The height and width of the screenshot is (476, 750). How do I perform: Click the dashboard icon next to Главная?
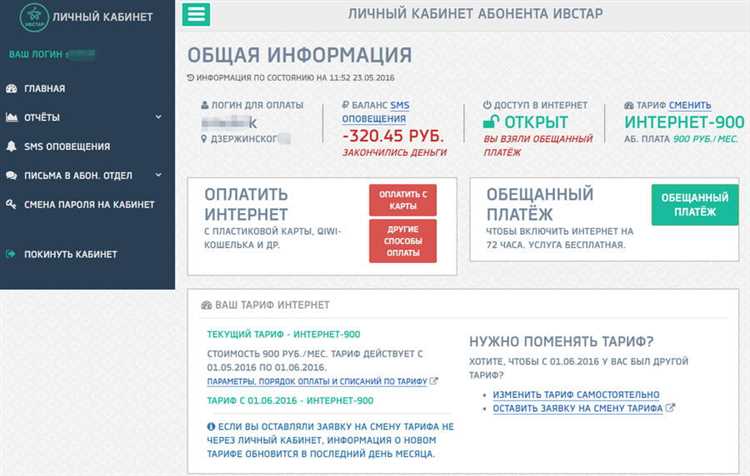click(x=11, y=89)
